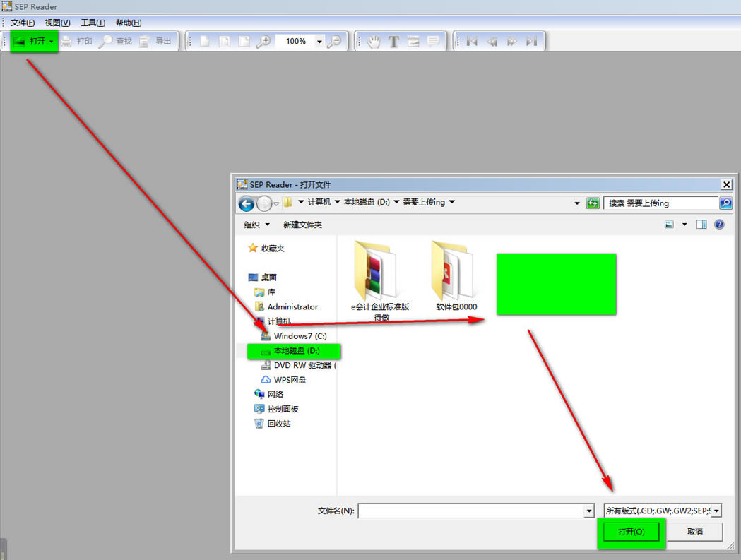This screenshot has width=741, height=560.
Task: Select DVD RW 驱动器 in navigation pane
Action: [299, 365]
